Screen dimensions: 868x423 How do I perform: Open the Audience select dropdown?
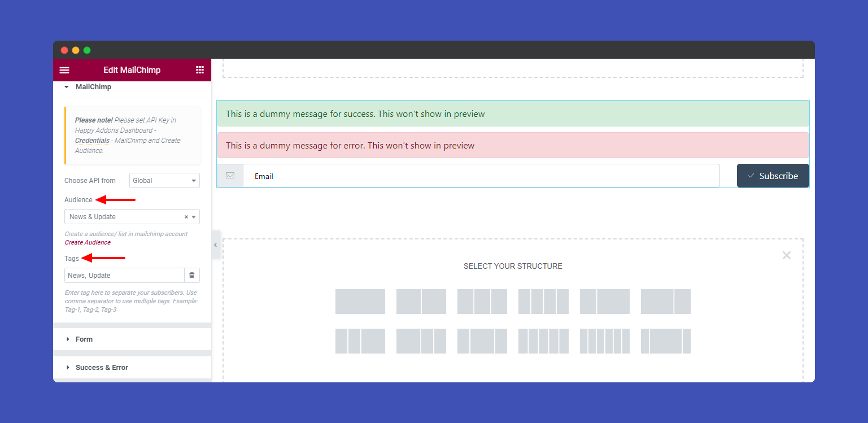[132, 217]
